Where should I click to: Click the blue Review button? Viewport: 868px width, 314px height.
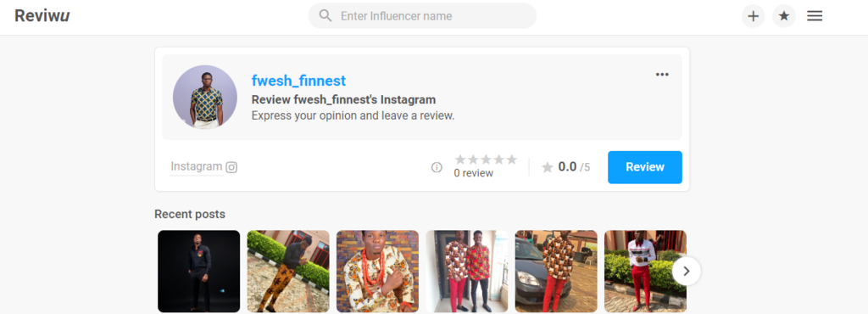[x=645, y=167]
